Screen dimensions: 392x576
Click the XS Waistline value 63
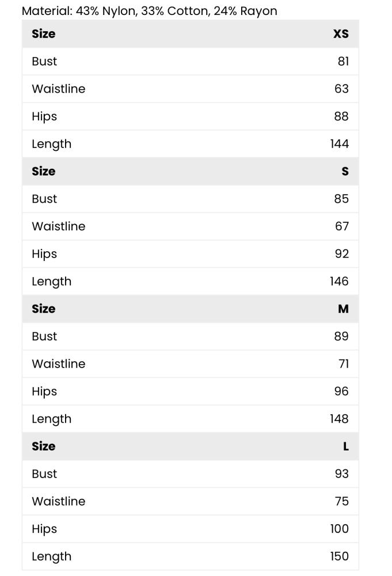pos(341,89)
